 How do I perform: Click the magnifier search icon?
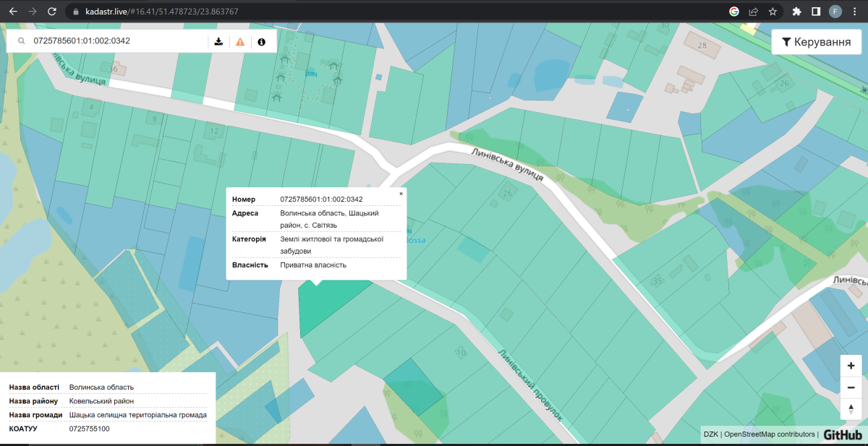pos(22,41)
